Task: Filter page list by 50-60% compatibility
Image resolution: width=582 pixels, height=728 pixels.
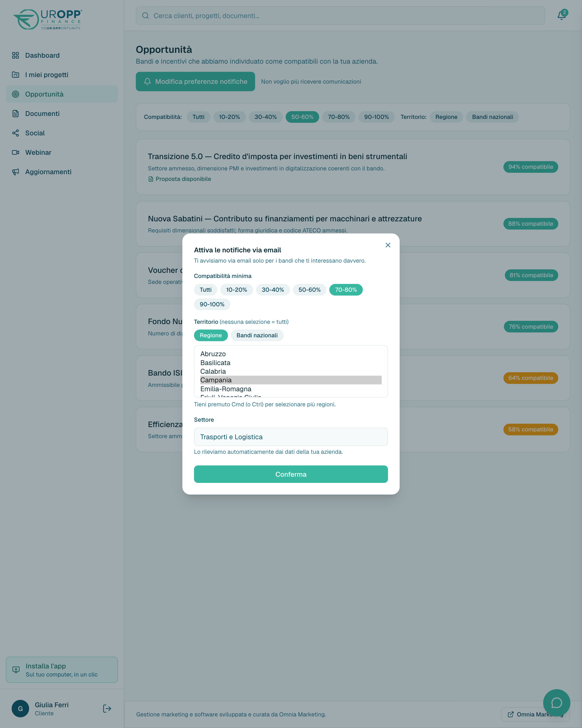Action: pyautogui.click(x=302, y=117)
